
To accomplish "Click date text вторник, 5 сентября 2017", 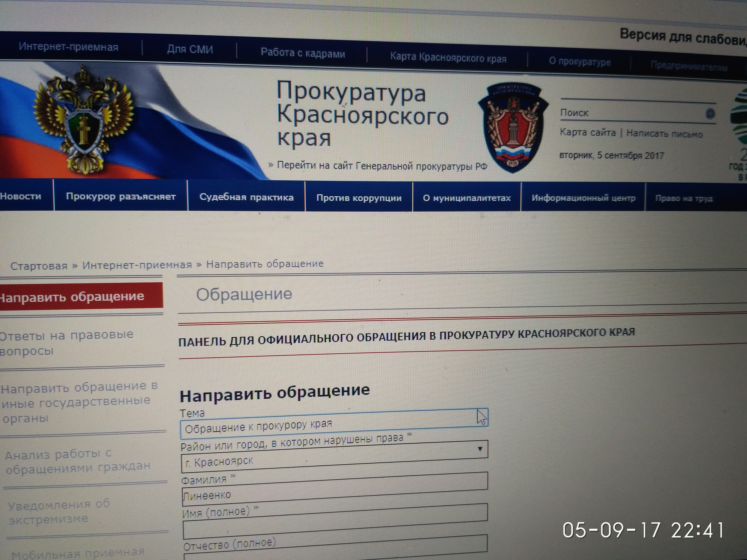I will tap(612, 155).
